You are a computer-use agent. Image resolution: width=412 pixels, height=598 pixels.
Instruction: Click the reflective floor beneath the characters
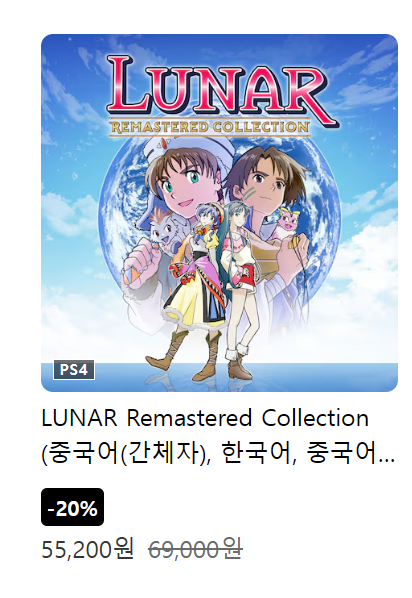coord(219,378)
